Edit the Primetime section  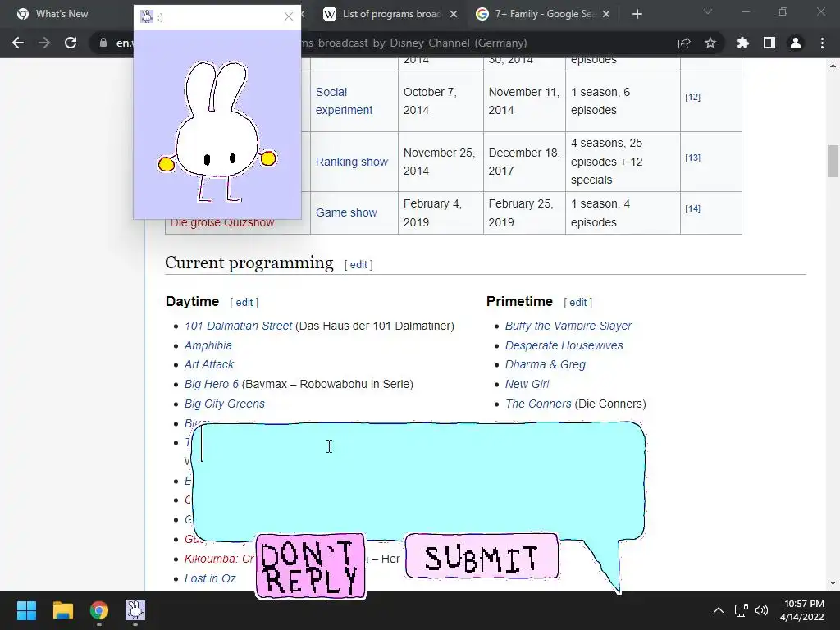[578, 302]
